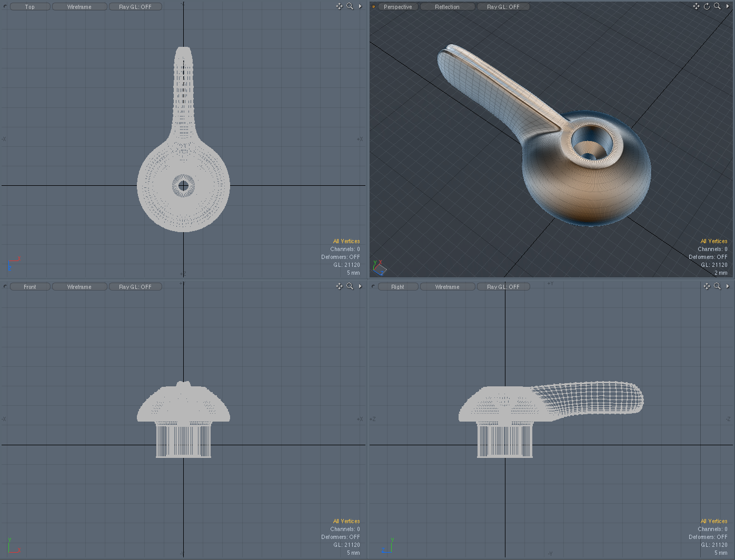
Task: Toggle Ray GL in the Right viewport
Action: 503,287
